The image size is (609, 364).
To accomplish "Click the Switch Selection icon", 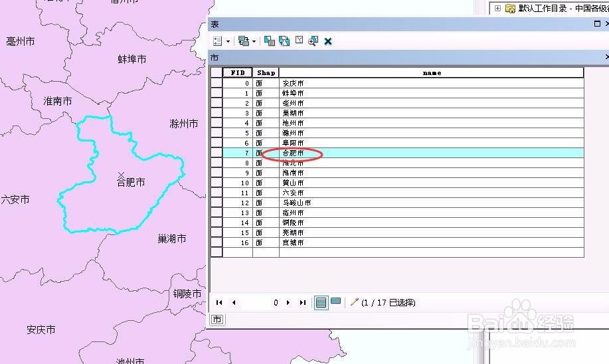I will click(x=284, y=41).
